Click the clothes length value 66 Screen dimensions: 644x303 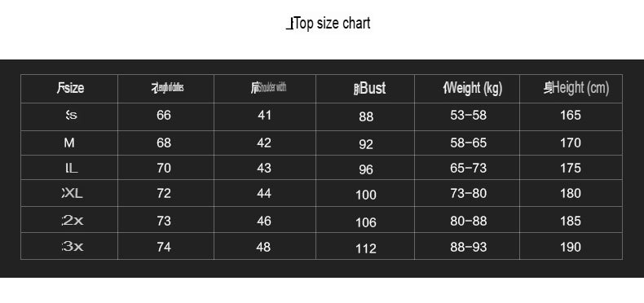[164, 116]
